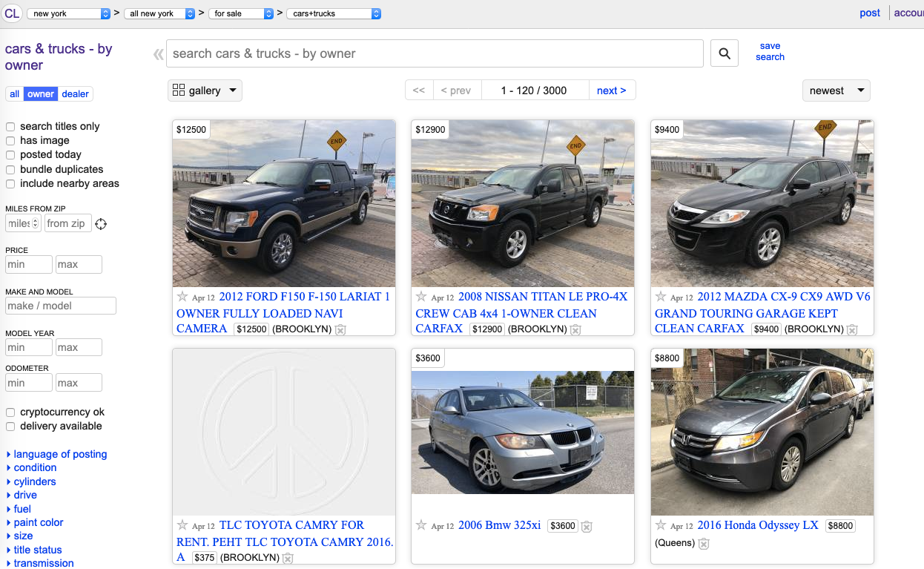Expand language of posting filter
The image size is (924, 569).
pos(56,454)
